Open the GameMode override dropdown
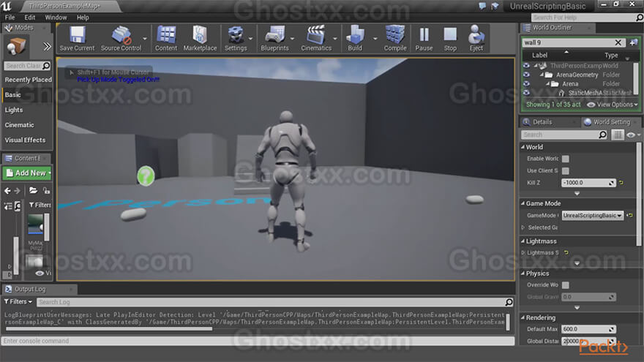This screenshot has width=644, height=362. (x=592, y=215)
